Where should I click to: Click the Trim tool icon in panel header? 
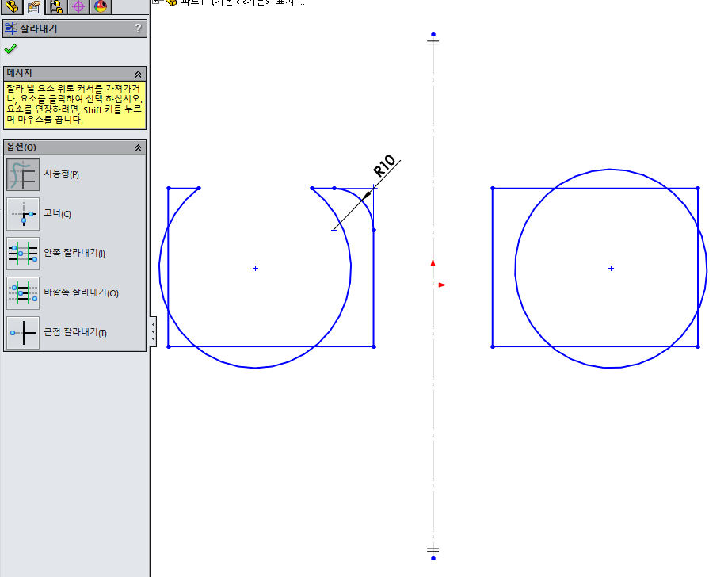click(11, 28)
